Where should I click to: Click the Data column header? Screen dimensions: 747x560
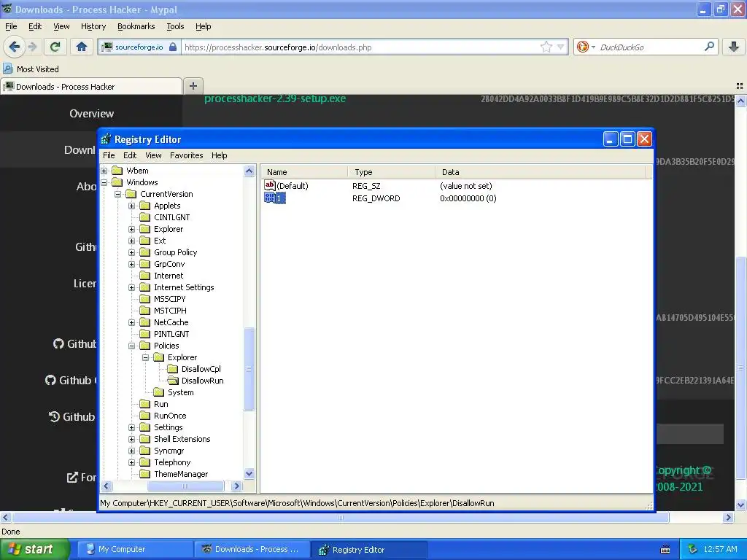pos(540,172)
